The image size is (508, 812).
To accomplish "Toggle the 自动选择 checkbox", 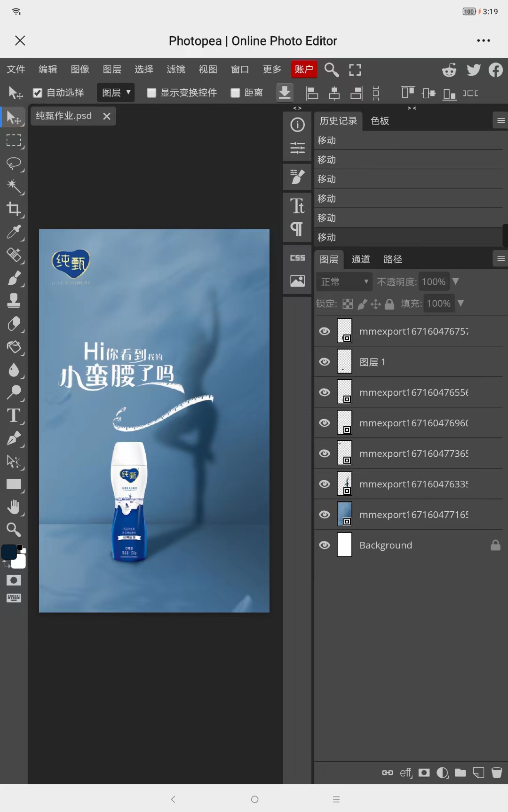I will coord(38,93).
